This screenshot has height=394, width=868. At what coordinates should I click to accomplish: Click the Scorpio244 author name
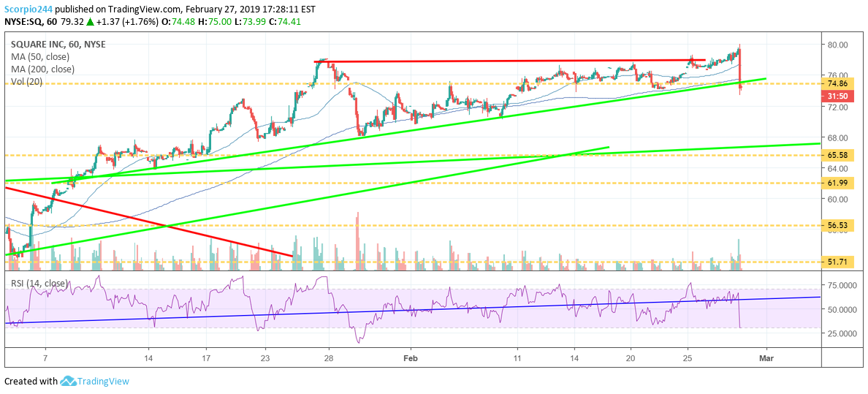click(27, 10)
